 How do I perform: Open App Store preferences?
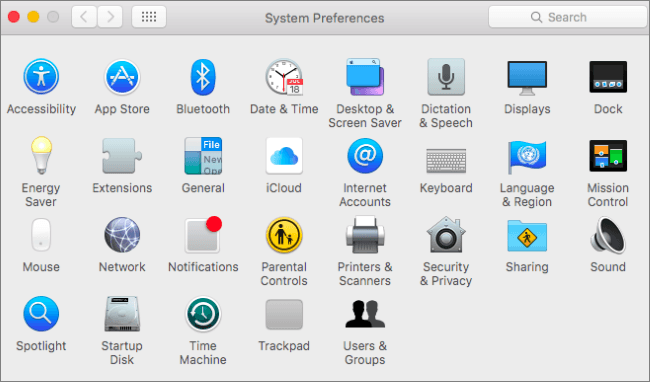tap(122, 77)
